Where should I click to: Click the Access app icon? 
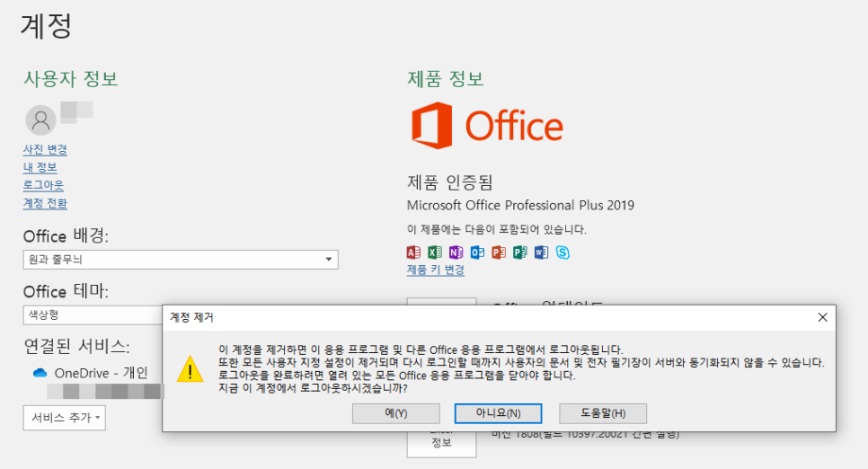tap(413, 252)
